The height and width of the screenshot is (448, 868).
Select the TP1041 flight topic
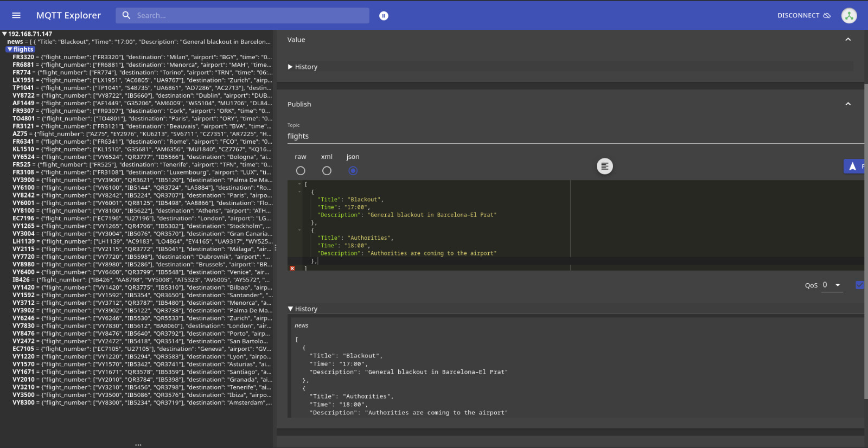coord(142,88)
